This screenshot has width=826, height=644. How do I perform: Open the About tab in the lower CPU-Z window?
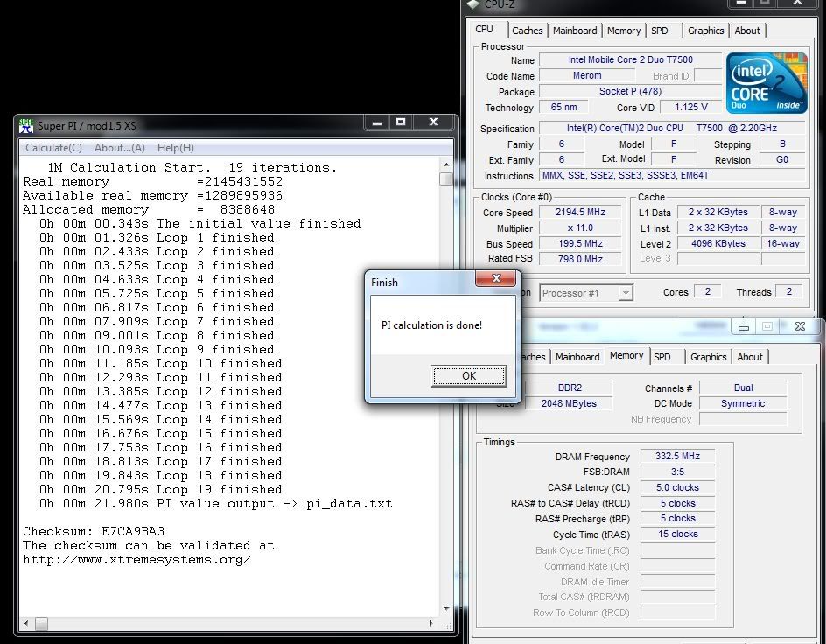(x=750, y=357)
